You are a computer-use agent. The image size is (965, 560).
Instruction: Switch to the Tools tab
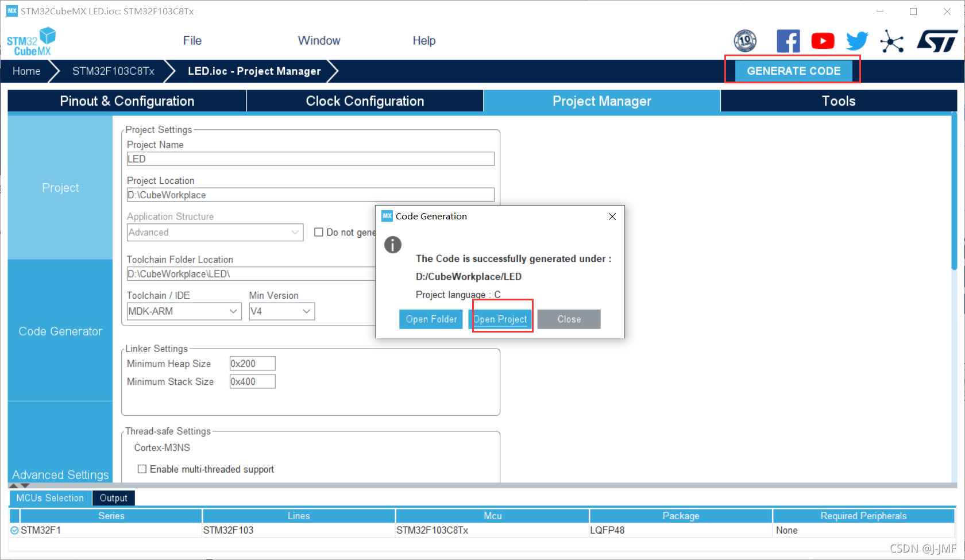pyautogui.click(x=839, y=101)
